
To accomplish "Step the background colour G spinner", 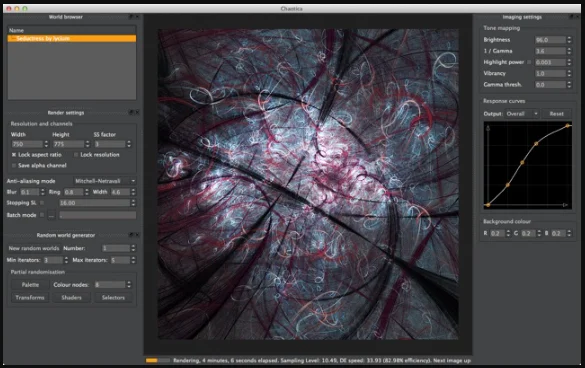I will coord(539,233).
